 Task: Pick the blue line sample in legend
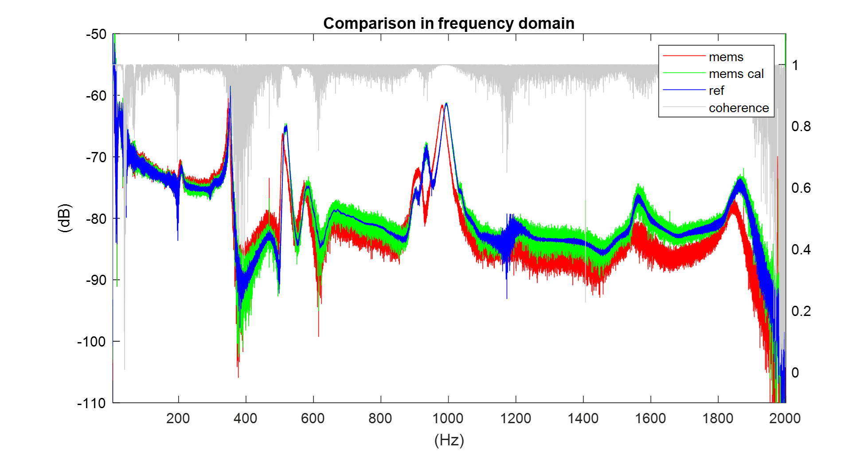tap(684, 90)
